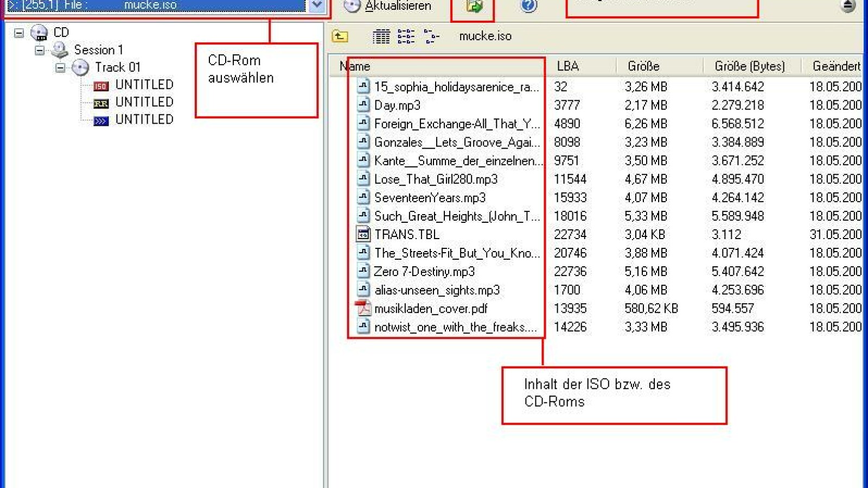Screen dimensions: 868x488
Task: Collapse the Session 1 tree node
Action: tap(40, 50)
